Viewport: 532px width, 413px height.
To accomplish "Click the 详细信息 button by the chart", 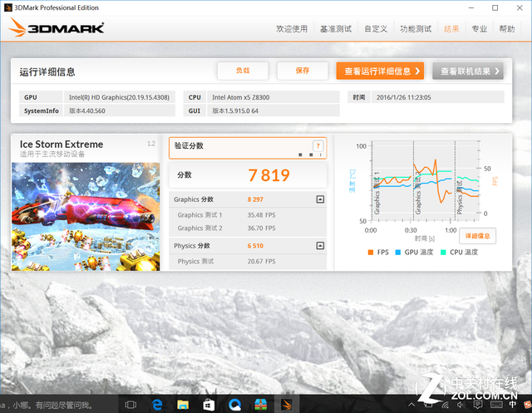I will click(477, 235).
